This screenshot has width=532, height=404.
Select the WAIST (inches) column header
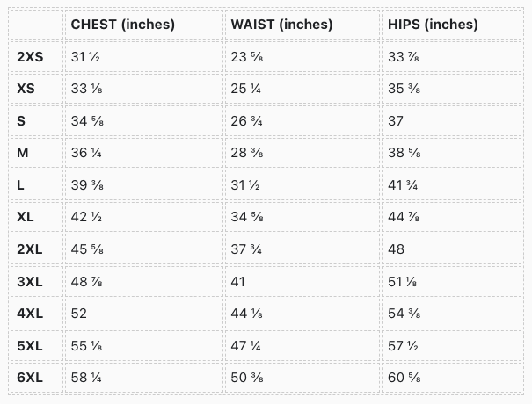281,25
